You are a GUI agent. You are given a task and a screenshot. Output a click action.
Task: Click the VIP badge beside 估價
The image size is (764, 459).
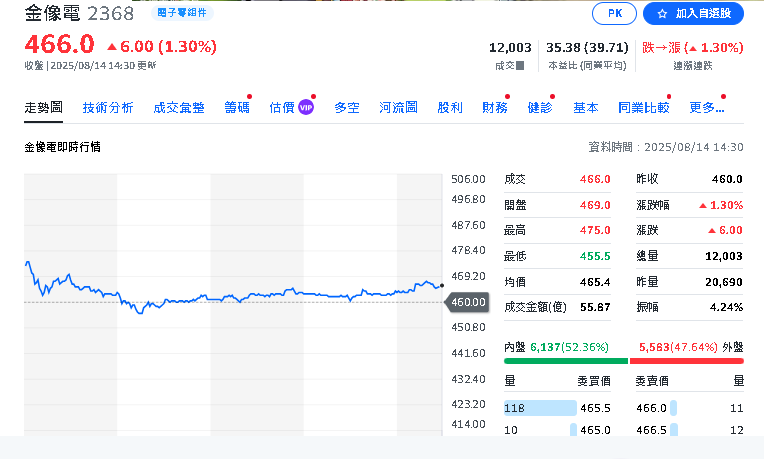click(x=306, y=107)
